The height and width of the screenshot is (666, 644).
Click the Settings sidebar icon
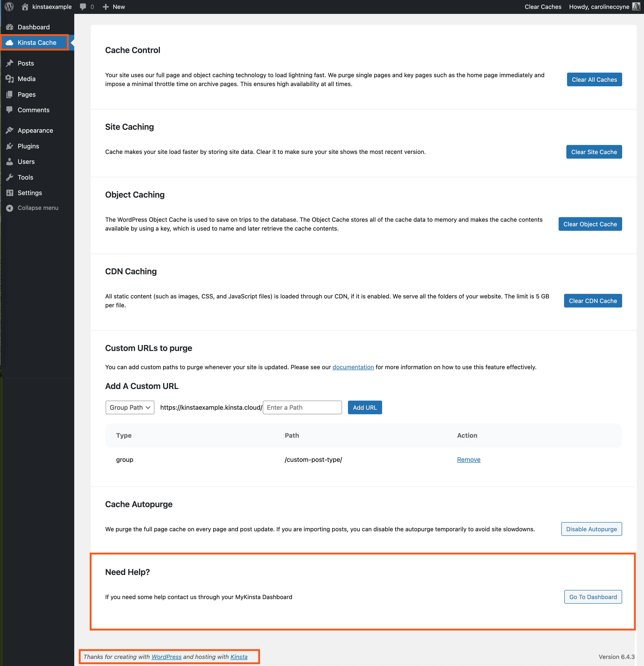point(10,192)
